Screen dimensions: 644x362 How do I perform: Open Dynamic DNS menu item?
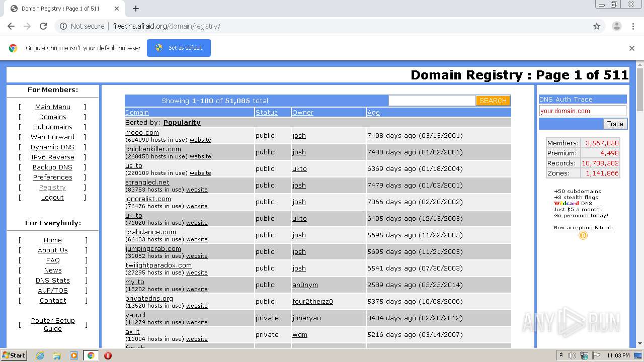52,147
